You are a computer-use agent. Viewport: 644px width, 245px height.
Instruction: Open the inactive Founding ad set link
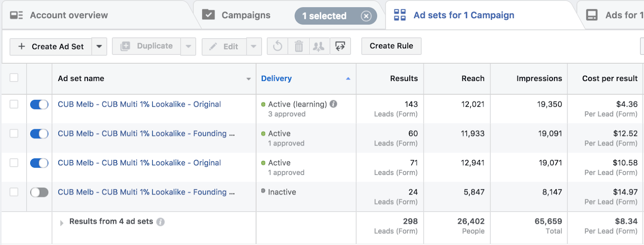click(142, 192)
